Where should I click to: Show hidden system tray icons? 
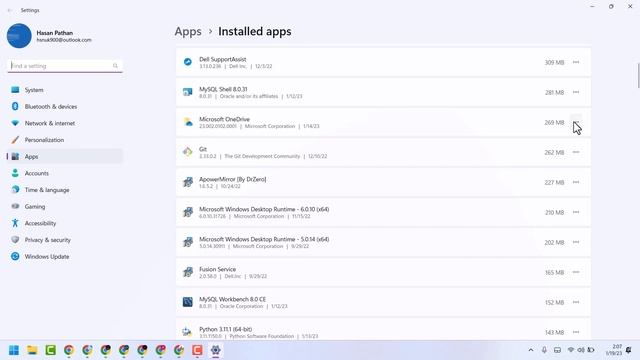point(531,350)
